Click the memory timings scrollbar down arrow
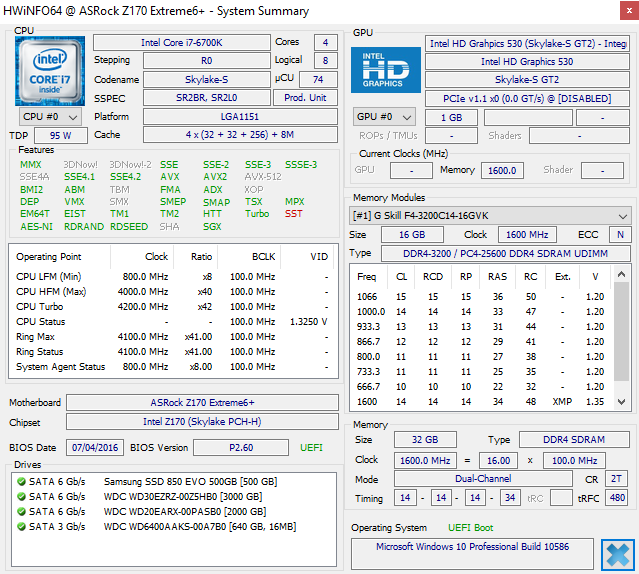 pos(621,402)
